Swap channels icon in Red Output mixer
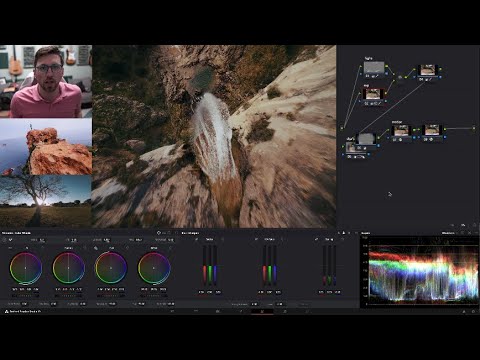 click(x=196, y=239)
